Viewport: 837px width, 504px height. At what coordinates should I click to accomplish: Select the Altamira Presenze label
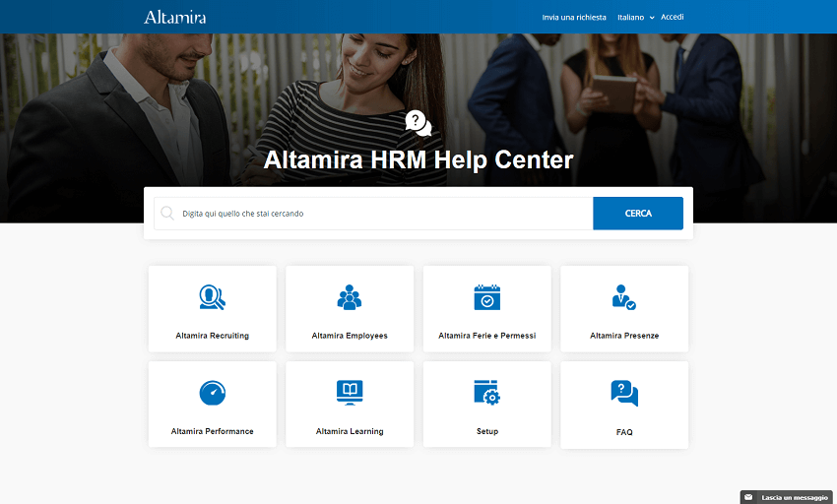click(x=624, y=336)
